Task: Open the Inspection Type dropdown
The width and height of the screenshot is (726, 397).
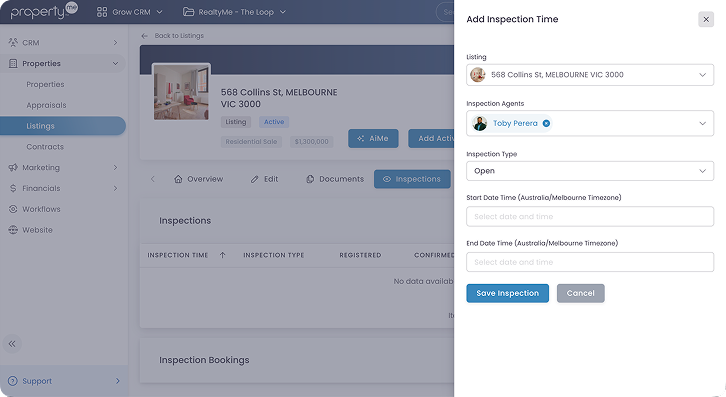Action: point(589,171)
